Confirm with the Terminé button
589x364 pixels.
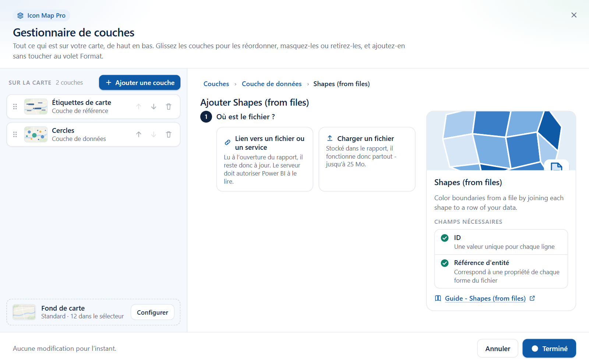pos(549,349)
